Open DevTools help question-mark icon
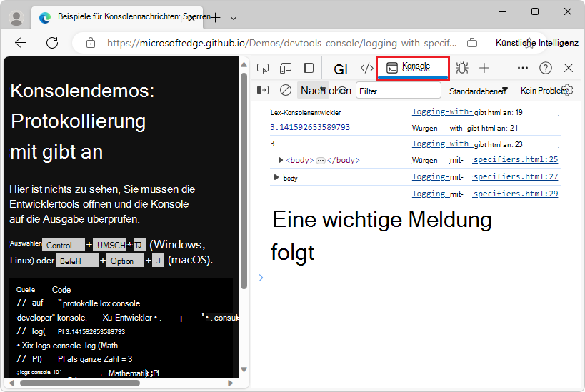Screen dimensions: 585x392 pyautogui.click(x=546, y=68)
